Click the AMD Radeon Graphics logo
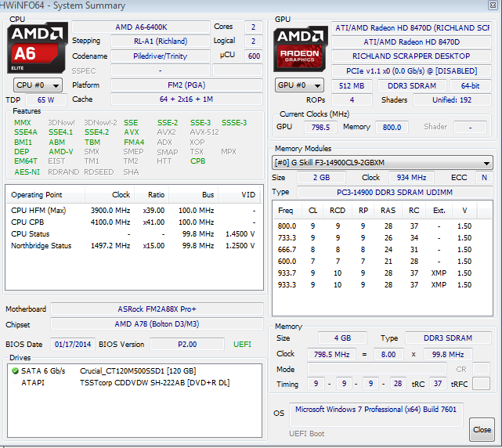This screenshot has width=502, height=448. click(x=300, y=49)
